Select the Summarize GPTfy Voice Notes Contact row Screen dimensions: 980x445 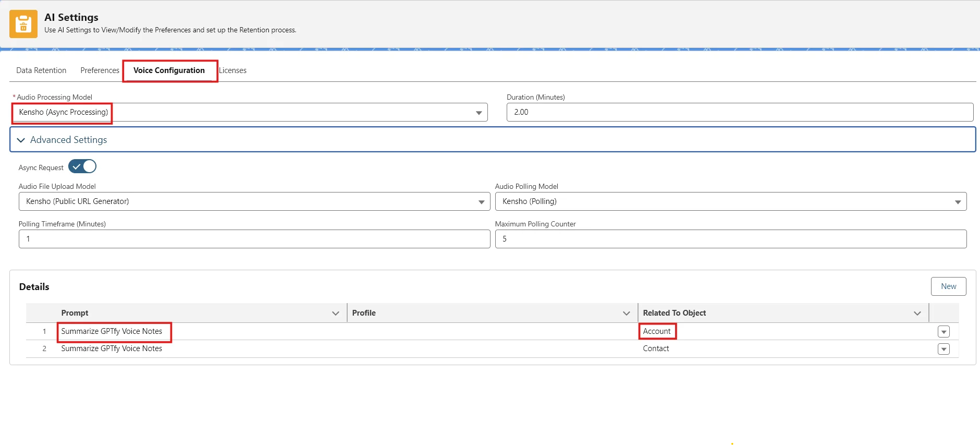point(112,348)
